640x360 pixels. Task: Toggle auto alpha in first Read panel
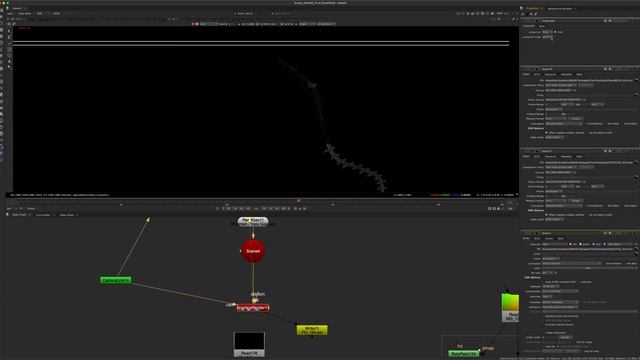[622, 124]
